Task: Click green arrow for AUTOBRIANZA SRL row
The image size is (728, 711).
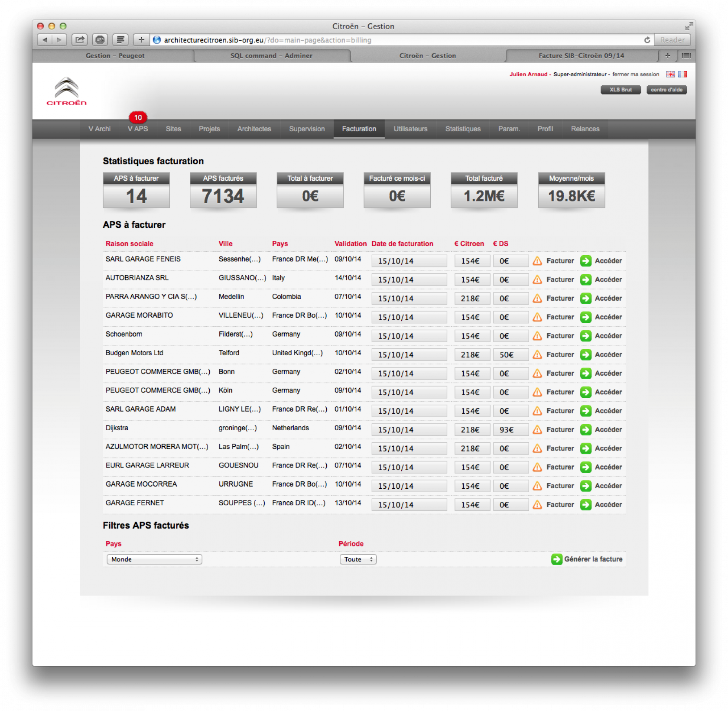Action: (586, 279)
